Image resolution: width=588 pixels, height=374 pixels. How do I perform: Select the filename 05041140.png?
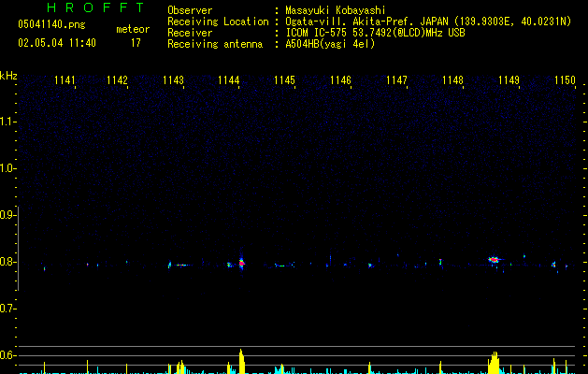pos(51,24)
